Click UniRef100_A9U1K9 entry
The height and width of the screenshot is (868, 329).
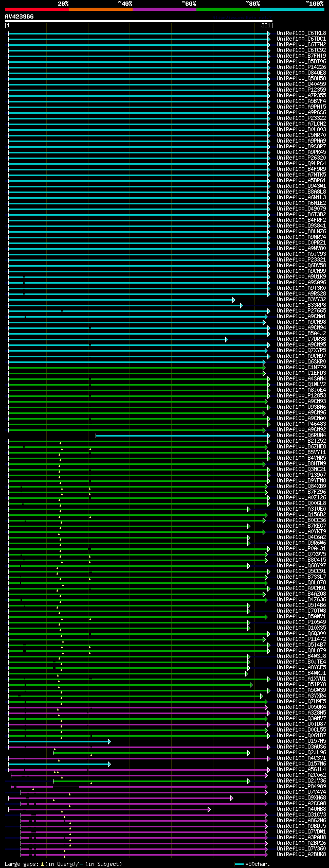click(301, 276)
